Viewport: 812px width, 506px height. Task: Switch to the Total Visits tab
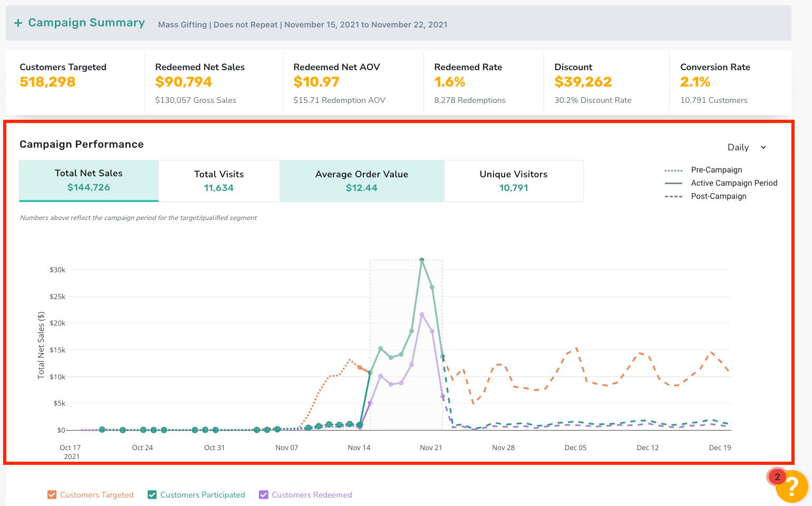(x=219, y=180)
